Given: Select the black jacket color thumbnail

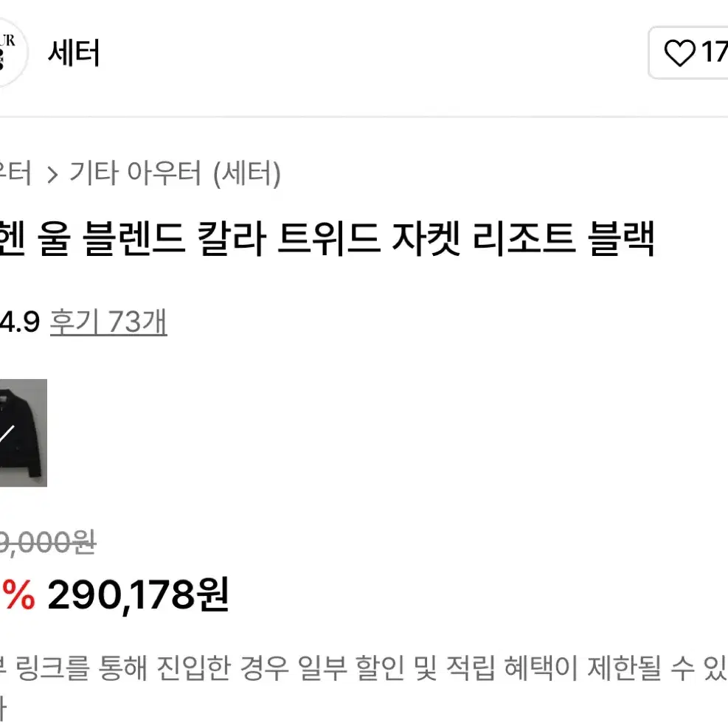Looking at the screenshot, I should 23,433.
